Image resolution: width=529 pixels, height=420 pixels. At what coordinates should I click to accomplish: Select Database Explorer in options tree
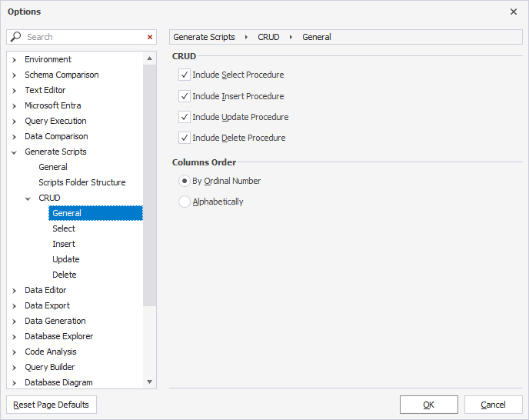click(x=58, y=336)
